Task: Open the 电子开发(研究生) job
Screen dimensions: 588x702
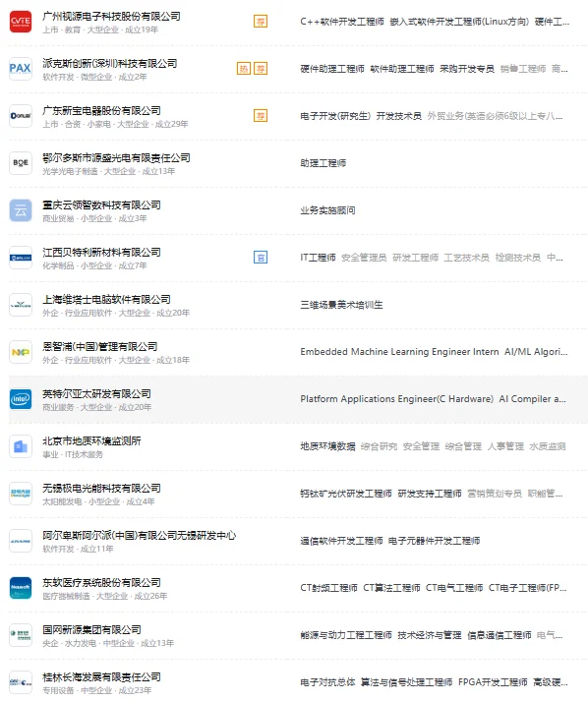Action: point(335,116)
